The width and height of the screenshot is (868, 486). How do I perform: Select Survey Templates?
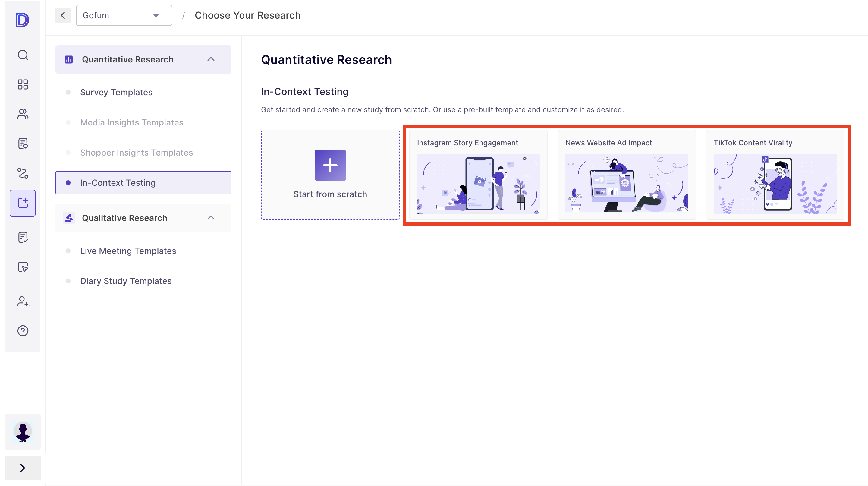point(116,92)
